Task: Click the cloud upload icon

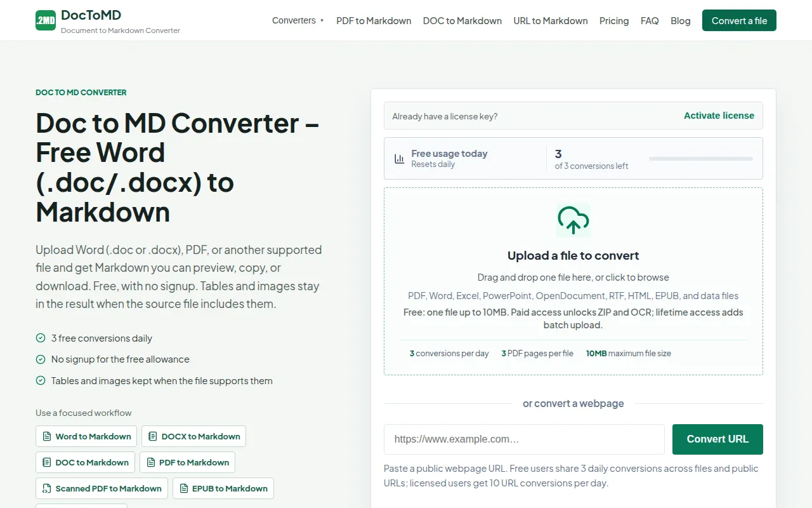Action: coord(573,220)
